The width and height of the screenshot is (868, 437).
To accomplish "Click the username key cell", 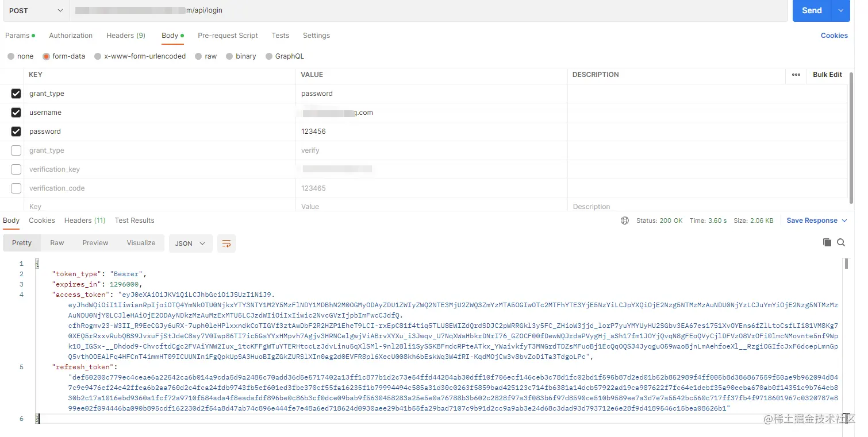I will click(x=160, y=113).
